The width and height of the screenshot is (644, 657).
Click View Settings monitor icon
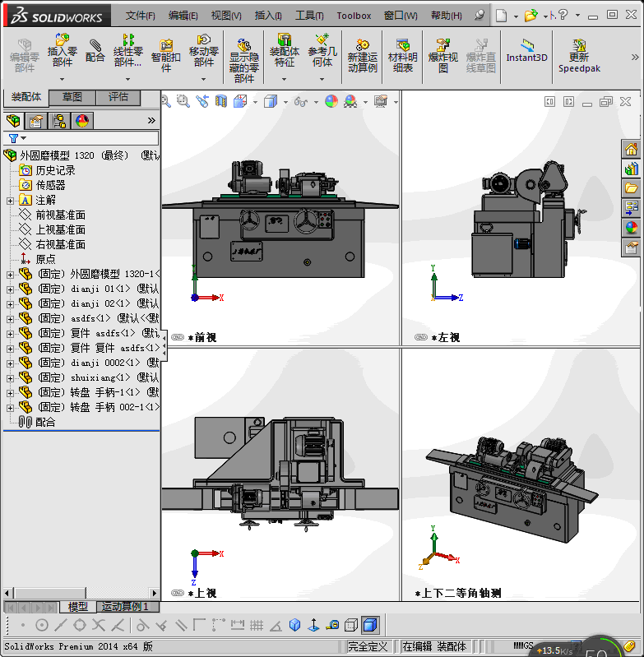381,101
